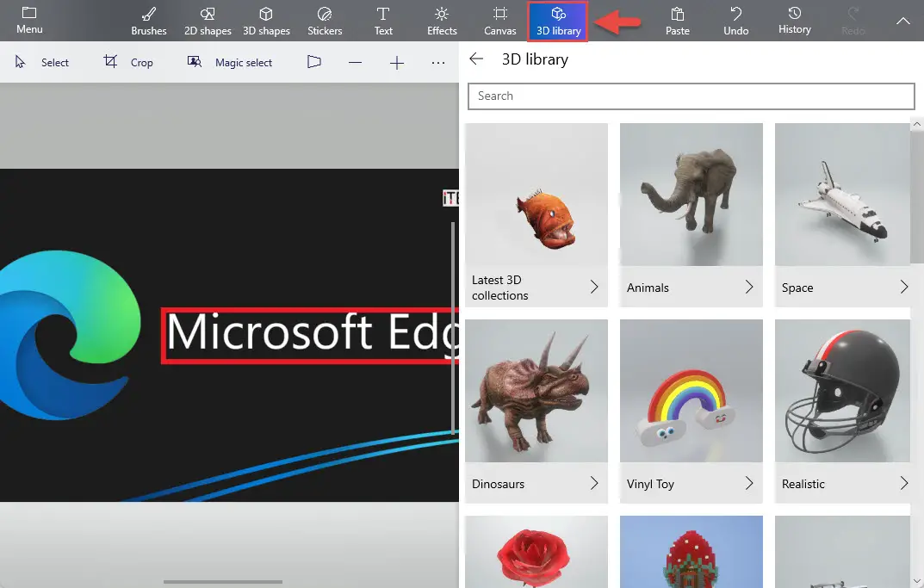Expand the Animals category chevron
The width and height of the screenshot is (924, 588).
[x=749, y=287]
